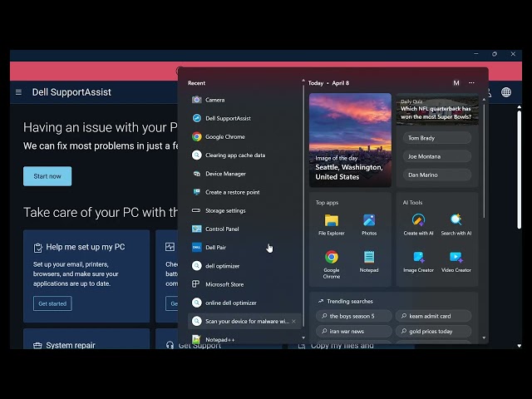Open Notepad++ from Recent list
The height and width of the screenshot is (399, 532).
click(x=244, y=339)
